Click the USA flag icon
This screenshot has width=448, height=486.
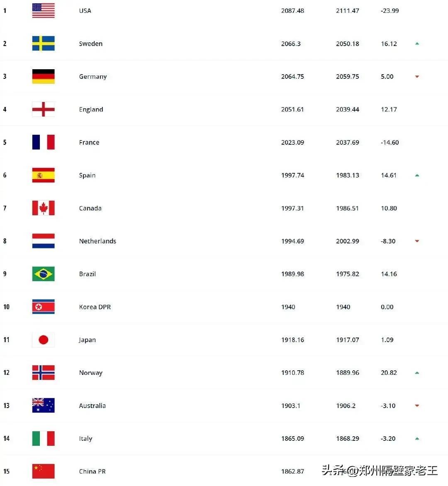pos(43,10)
